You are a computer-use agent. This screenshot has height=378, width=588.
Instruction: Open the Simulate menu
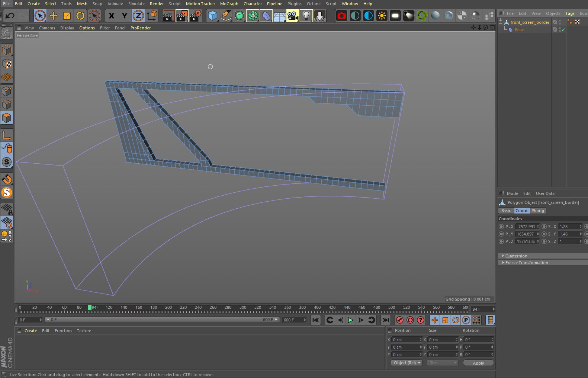point(136,4)
